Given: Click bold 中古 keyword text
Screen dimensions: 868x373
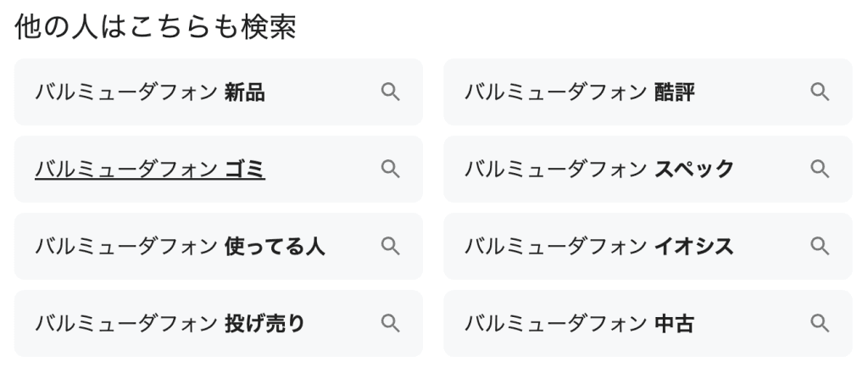Looking at the screenshot, I should click(x=674, y=323).
